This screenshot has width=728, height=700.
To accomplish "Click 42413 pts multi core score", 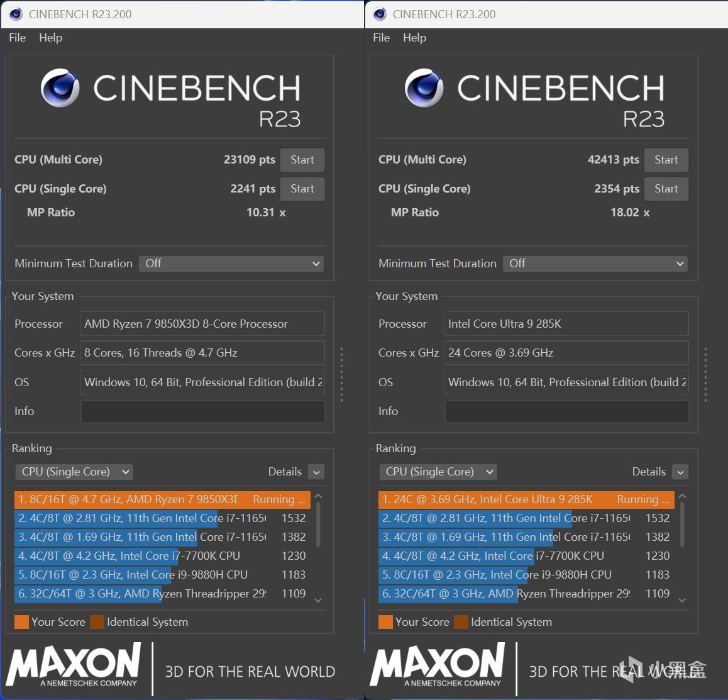I will 614,160.
